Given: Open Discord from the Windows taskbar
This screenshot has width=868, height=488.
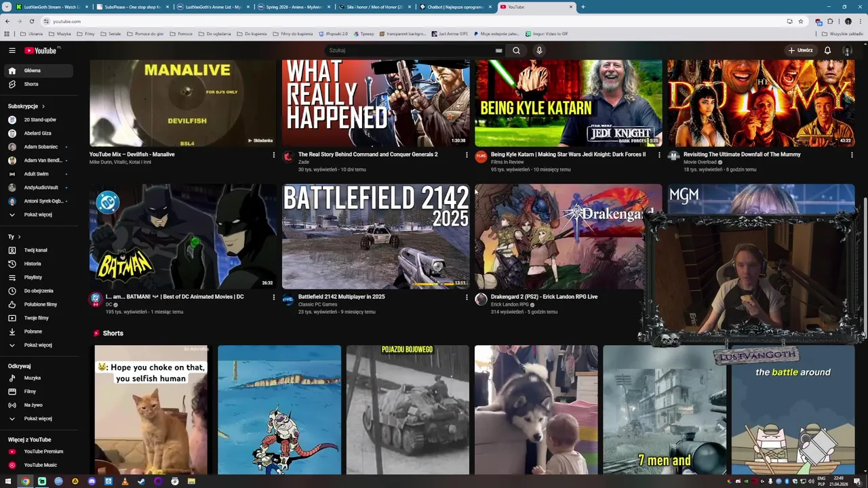Looking at the screenshot, I should [92, 481].
